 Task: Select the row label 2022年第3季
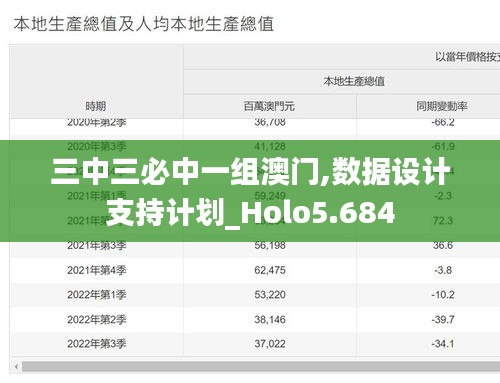tap(97, 344)
